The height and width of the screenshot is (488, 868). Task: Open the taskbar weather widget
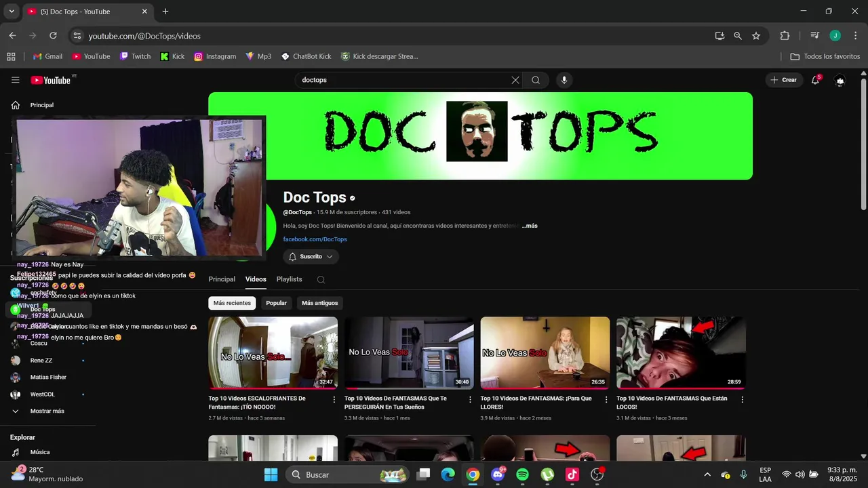[x=46, y=474]
